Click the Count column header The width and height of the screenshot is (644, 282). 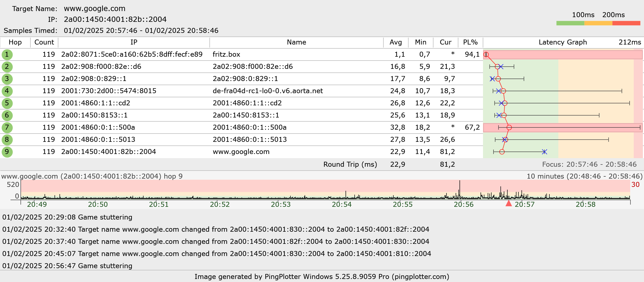(x=44, y=42)
